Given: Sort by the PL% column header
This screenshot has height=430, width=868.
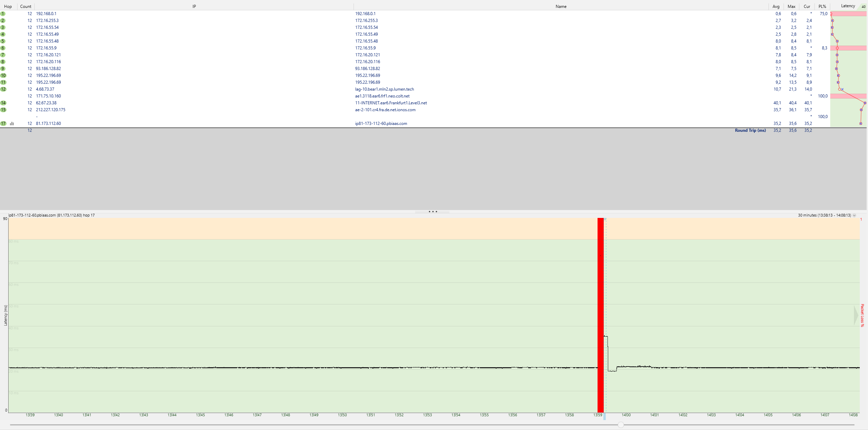Looking at the screenshot, I should pos(822,7).
